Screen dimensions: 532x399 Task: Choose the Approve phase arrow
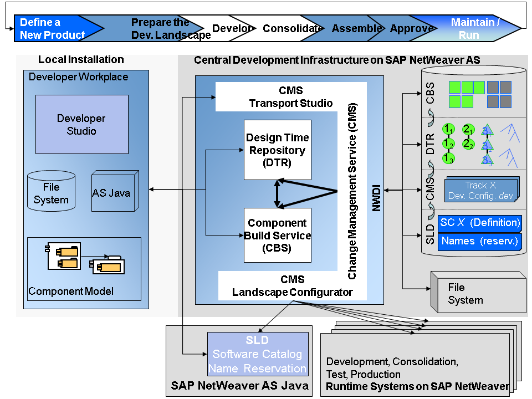click(411, 29)
